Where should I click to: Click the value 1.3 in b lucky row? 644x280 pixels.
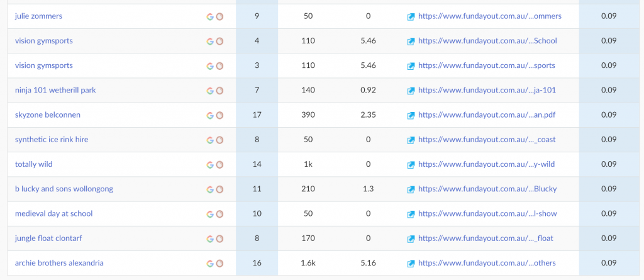pos(368,189)
